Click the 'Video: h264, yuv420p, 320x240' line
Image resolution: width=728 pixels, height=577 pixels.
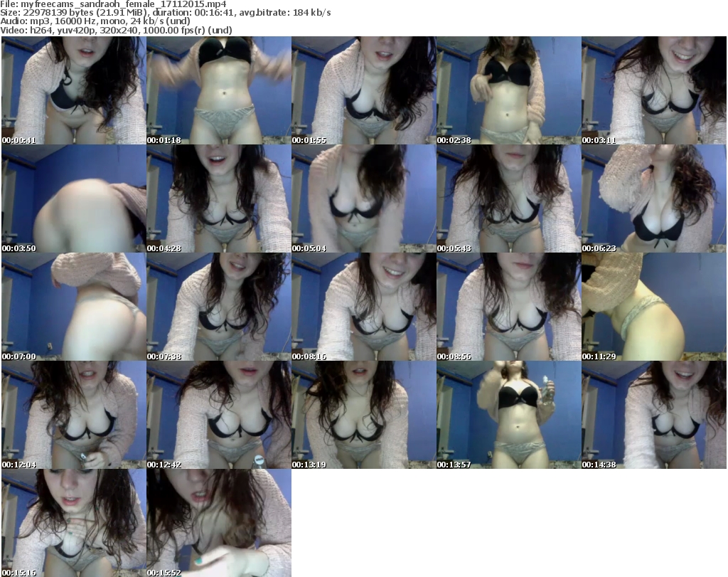click(116, 30)
